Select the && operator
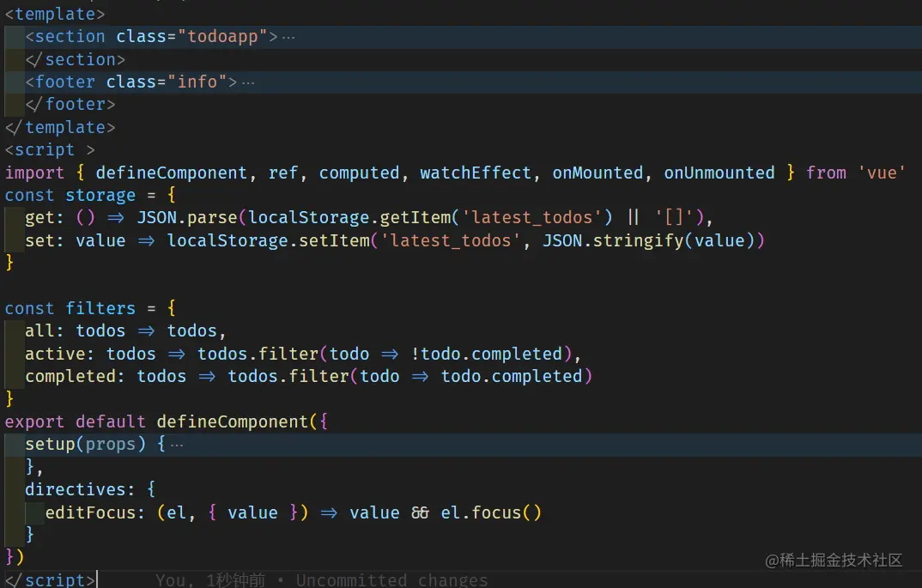The height and width of the screenshot is (588, 922). [420, 512]
